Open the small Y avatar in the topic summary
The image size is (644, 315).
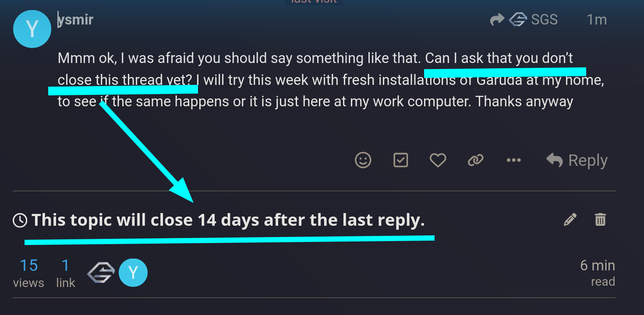[133, 273]
